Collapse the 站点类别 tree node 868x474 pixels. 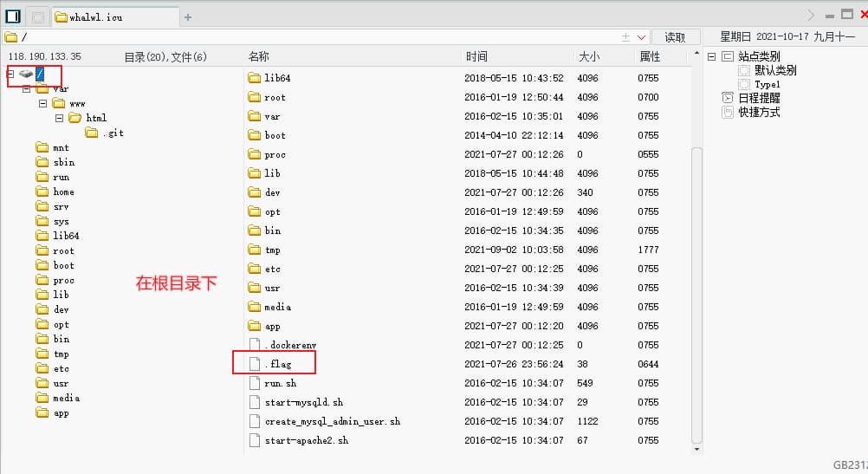712,56
